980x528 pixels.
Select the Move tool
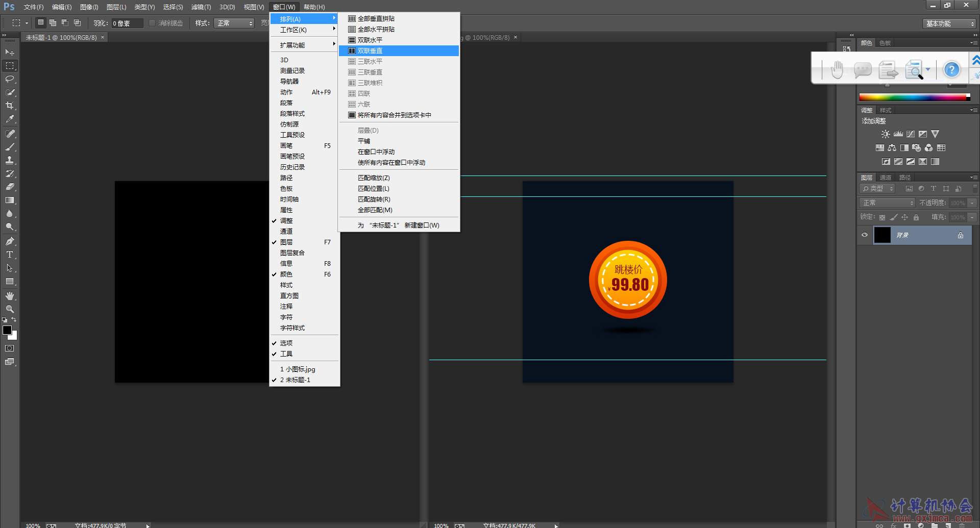[10, 53]
